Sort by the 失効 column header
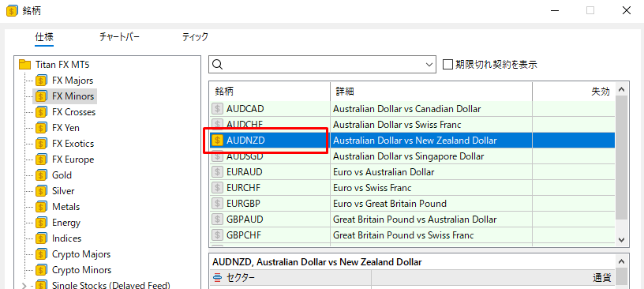The width and height of the screenshot is (644, 289). 574,92
